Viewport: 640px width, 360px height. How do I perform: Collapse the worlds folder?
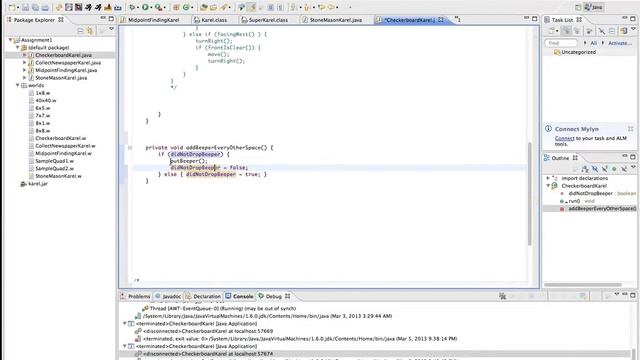pyautogui.click(x=18, y=85)
